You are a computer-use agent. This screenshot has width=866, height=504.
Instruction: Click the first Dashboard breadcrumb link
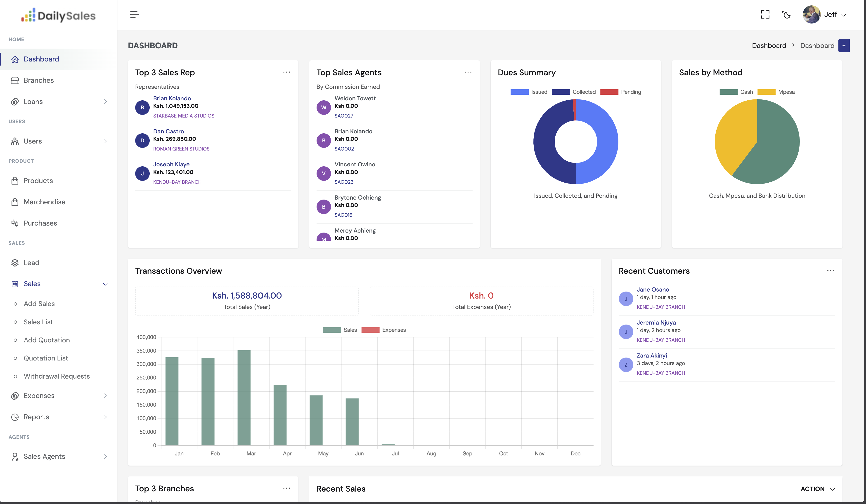pos(769,46)
